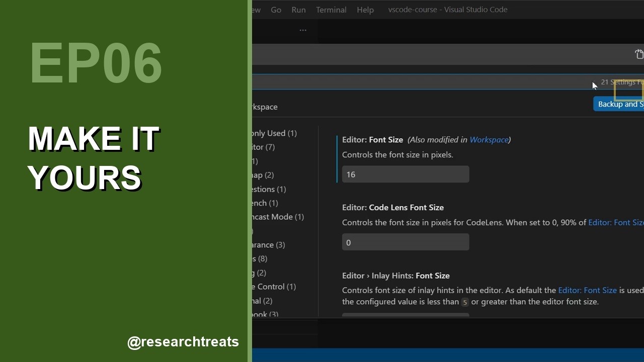Click the Editor: Code Lens Font Size title
The image size is (644, 362).
393,207
